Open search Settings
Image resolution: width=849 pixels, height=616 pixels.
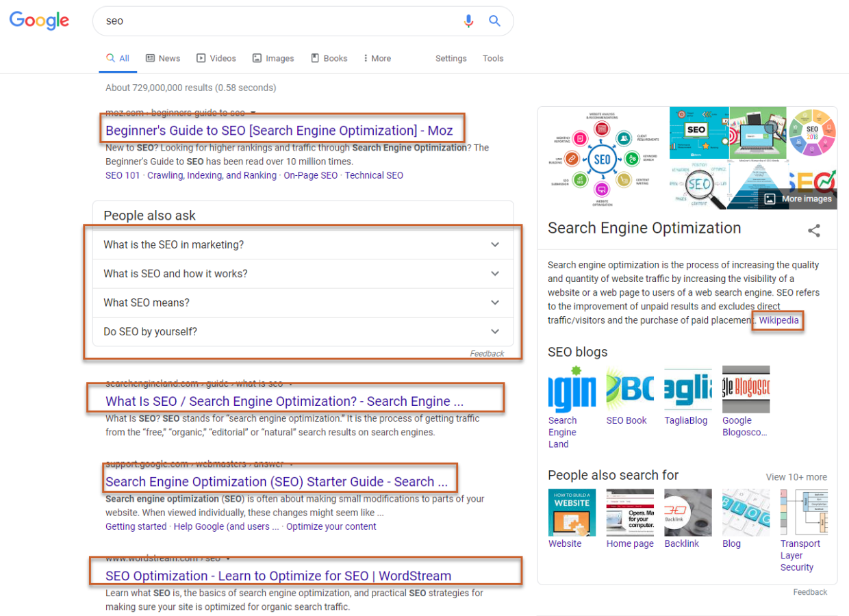[x=451, y=58]
